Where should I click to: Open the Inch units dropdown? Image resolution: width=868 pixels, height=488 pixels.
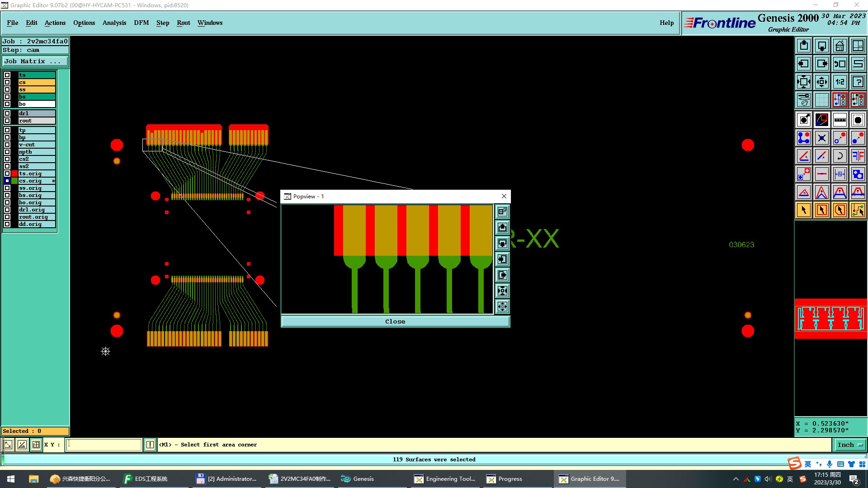[x=850, y=445]
